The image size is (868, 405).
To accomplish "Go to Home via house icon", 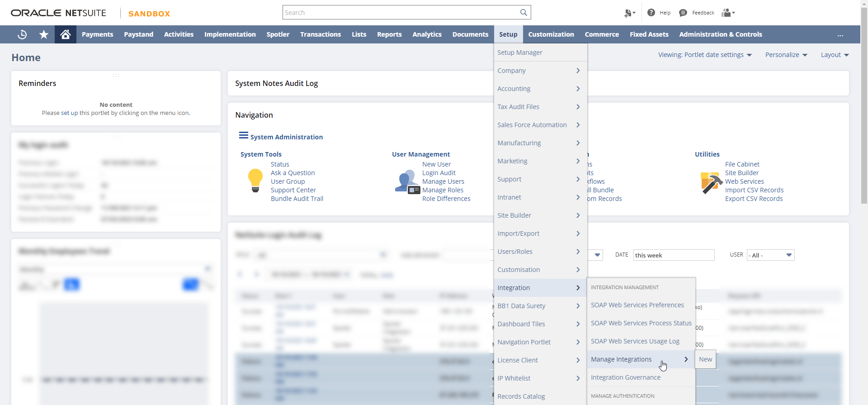I will click(66, 34).
